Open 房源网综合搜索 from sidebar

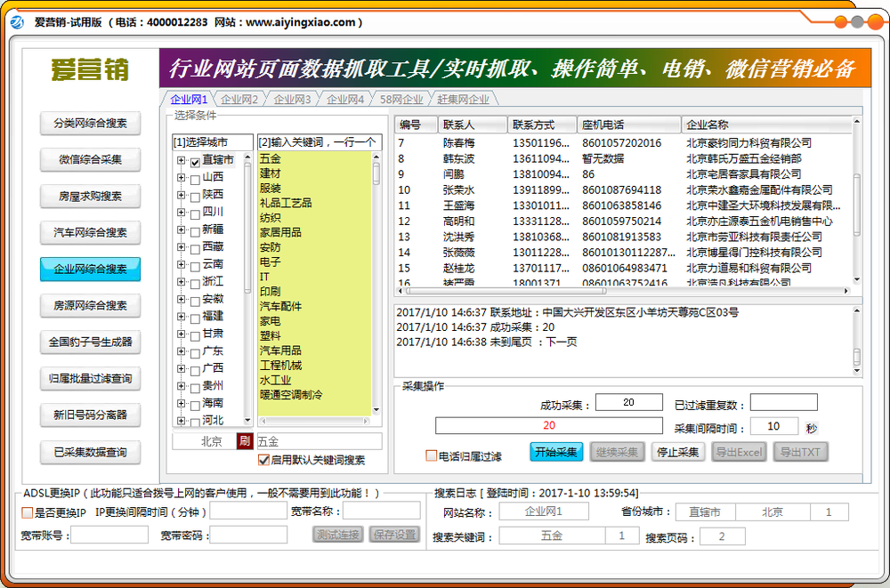[x=90, y=305]
